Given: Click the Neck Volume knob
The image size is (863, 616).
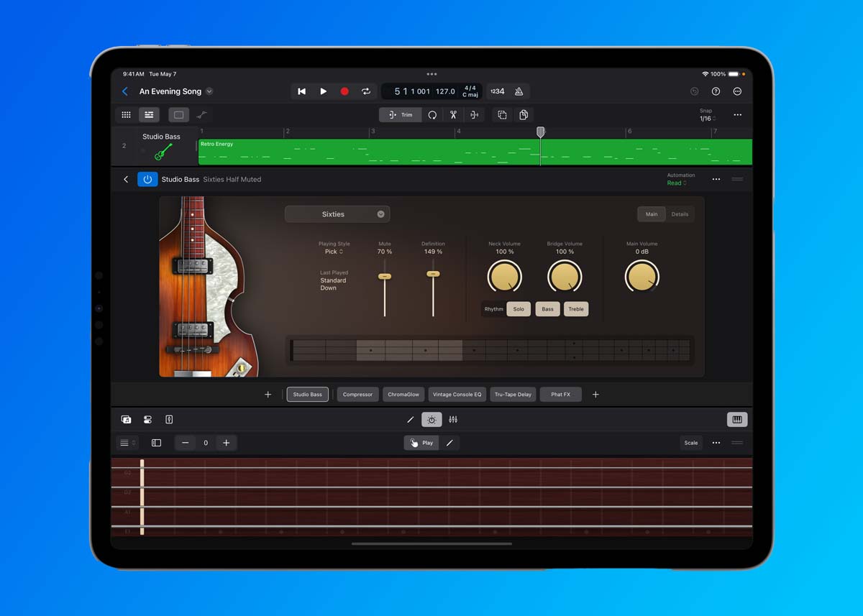Looking at the screenshot, I should coord(504,277).
